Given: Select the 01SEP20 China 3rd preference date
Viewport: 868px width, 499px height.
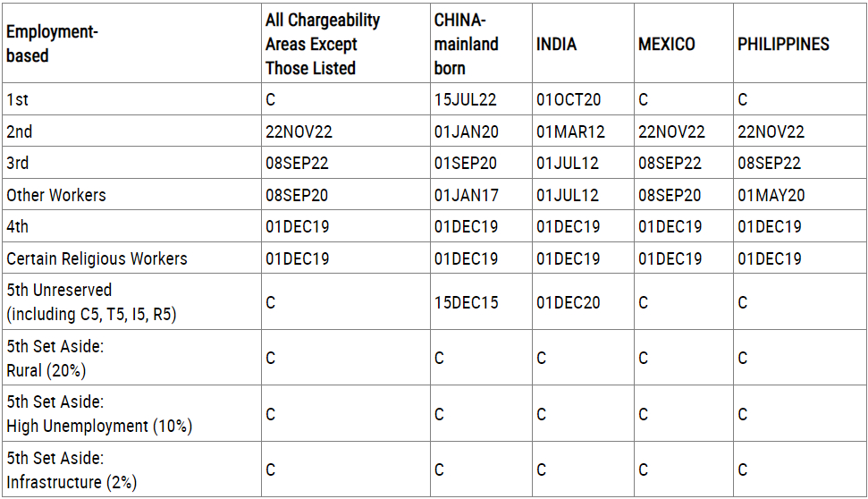Looking at the screenshot, I should coord(465,164).
